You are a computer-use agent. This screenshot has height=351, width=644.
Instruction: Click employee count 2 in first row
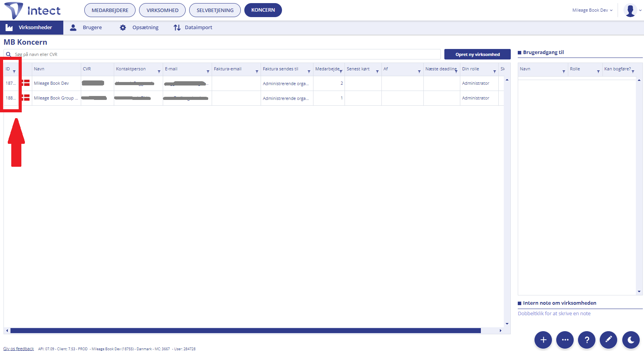[x=342, y=83]
